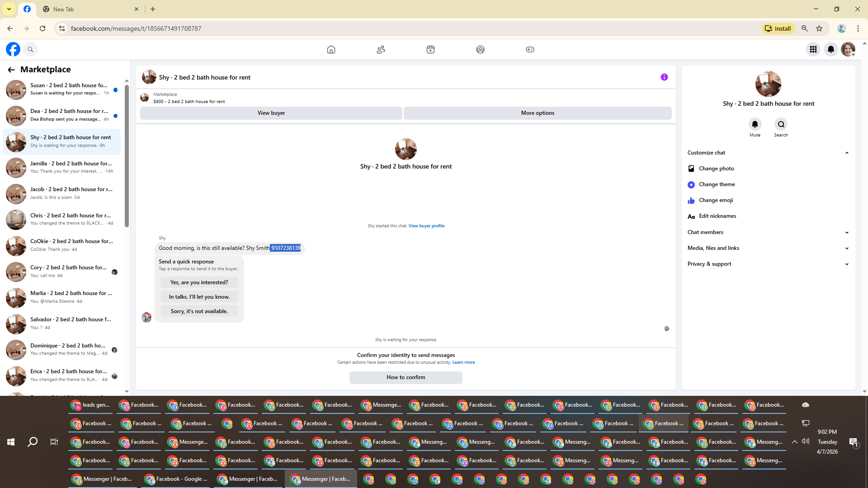868x488 pixels.
Task: Click the View buyer profile link
Action: pos(426,226)
